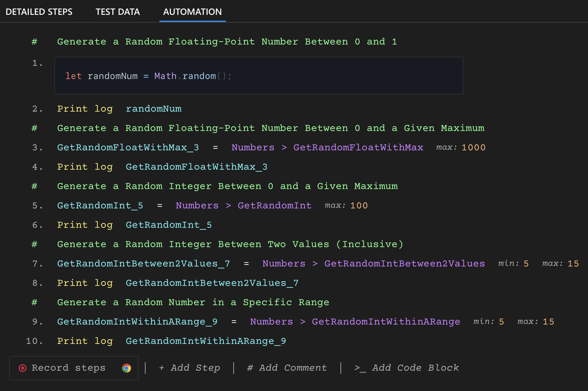Select the active AUTOMATION tab
The image size is (588, 391).
(192, 12)
